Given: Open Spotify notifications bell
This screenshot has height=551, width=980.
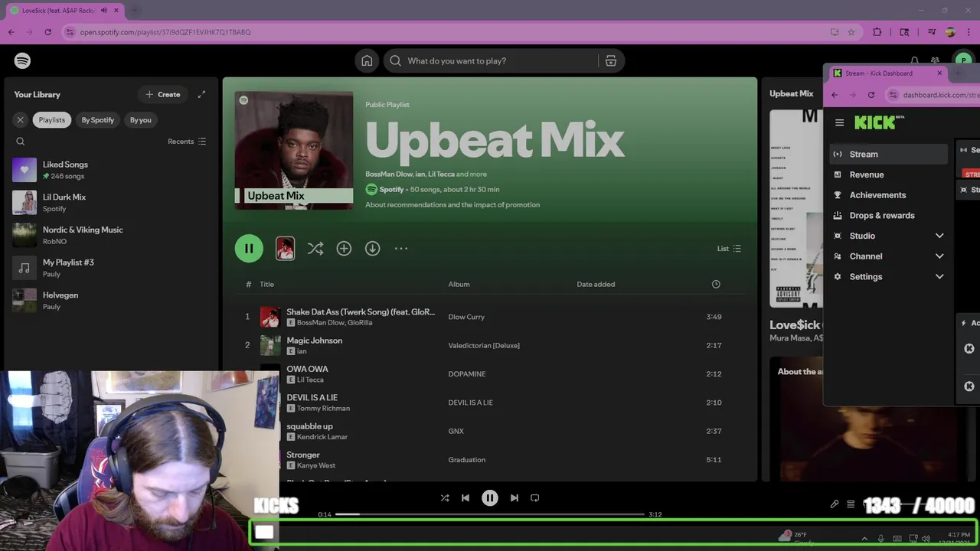Looking at the screenshot, I should point(914,60).
